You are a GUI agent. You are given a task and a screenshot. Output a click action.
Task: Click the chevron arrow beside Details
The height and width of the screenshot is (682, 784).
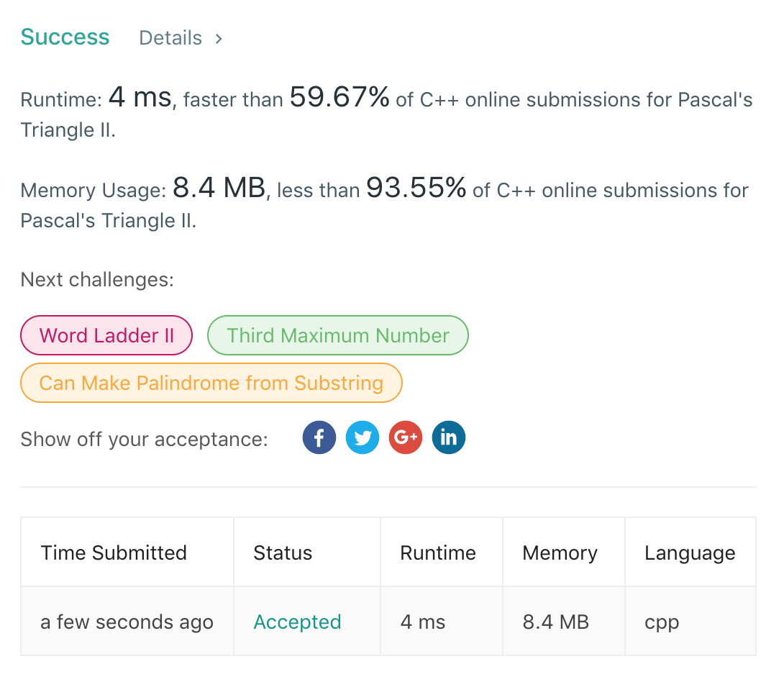pos(219,38)
